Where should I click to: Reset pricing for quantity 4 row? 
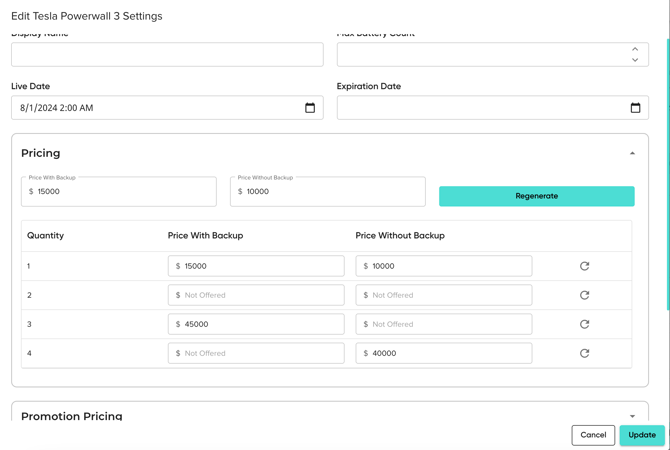584,353
